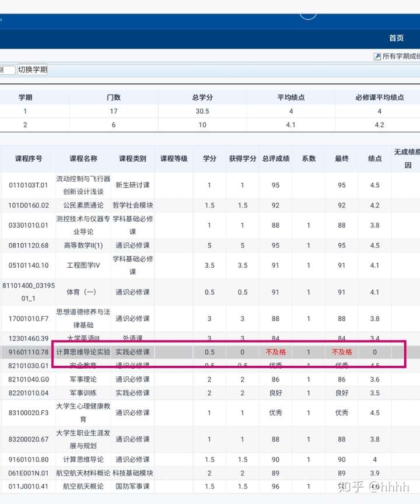Image resolution: width=420 pixels, height=504 pixels.
Task: Select total credits value 30.5
Action: click(202, 111)
